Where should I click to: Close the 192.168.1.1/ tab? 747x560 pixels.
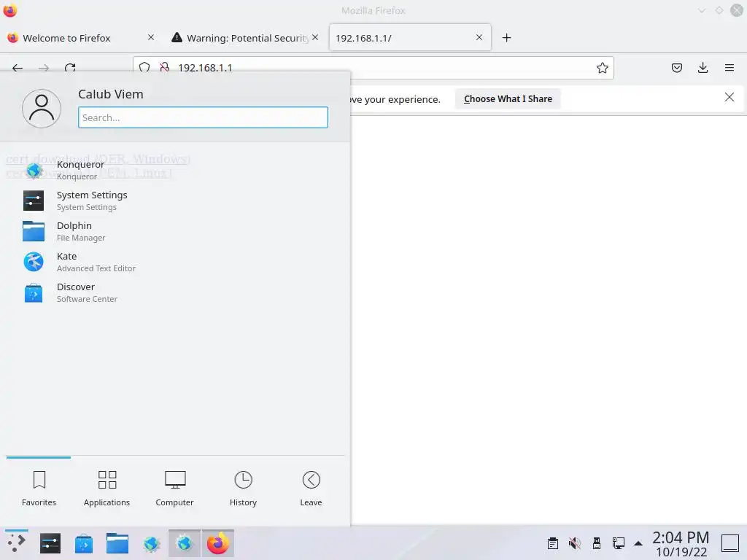point(479,37)
